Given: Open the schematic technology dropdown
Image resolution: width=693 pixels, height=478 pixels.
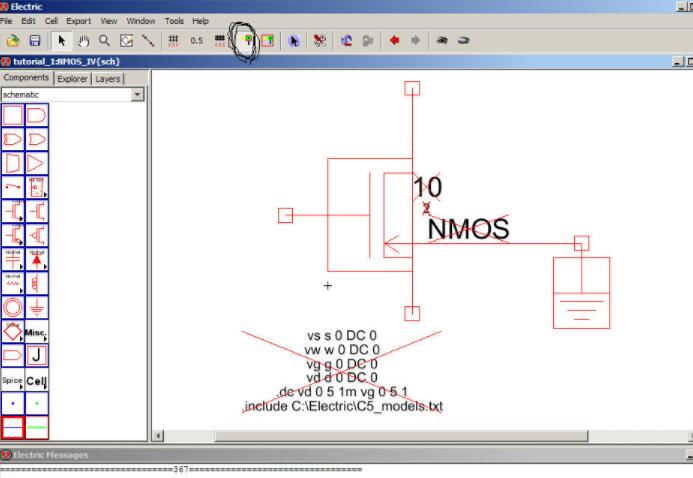Looking at the screenshot, I should point(137,94).
